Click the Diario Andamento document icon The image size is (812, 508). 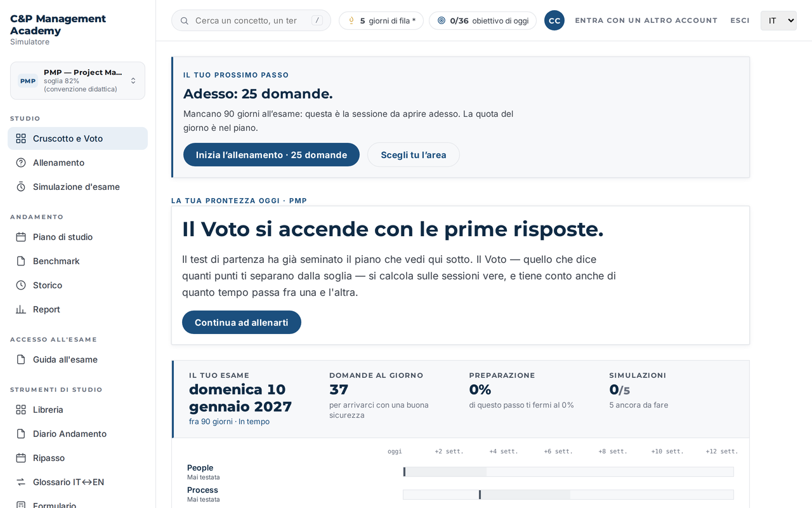(x=21, y=434)
